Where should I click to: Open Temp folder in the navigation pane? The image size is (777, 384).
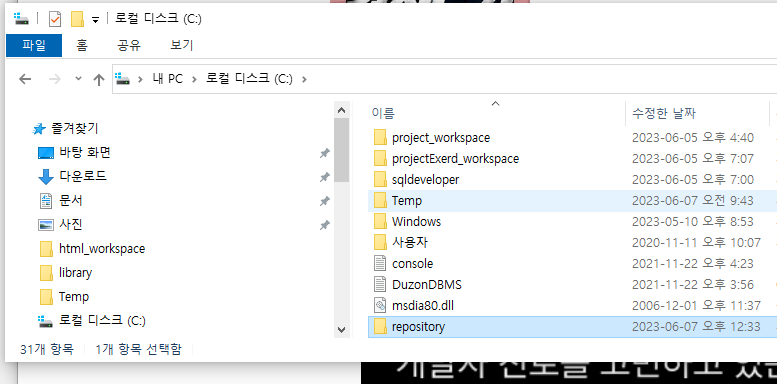74,296
